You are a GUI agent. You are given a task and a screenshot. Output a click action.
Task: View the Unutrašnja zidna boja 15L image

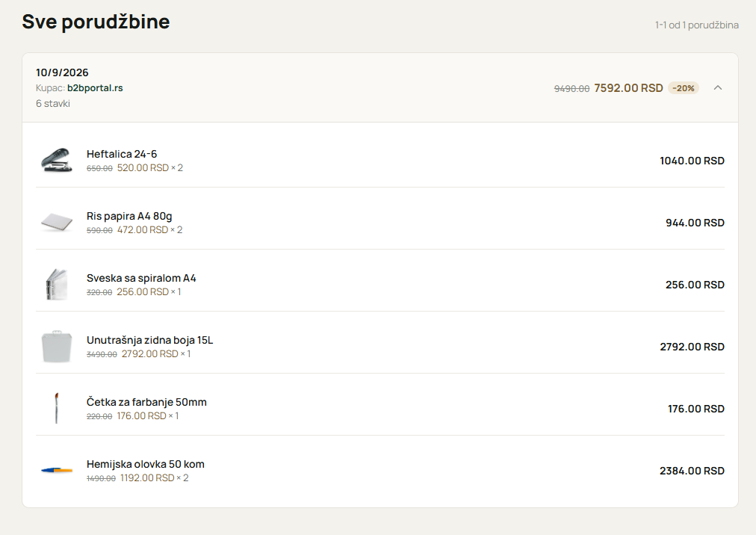pos(57,347)
